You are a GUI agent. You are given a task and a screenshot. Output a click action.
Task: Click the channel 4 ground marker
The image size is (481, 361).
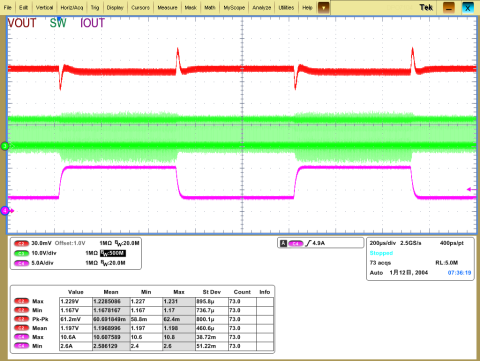click(5, 211)
